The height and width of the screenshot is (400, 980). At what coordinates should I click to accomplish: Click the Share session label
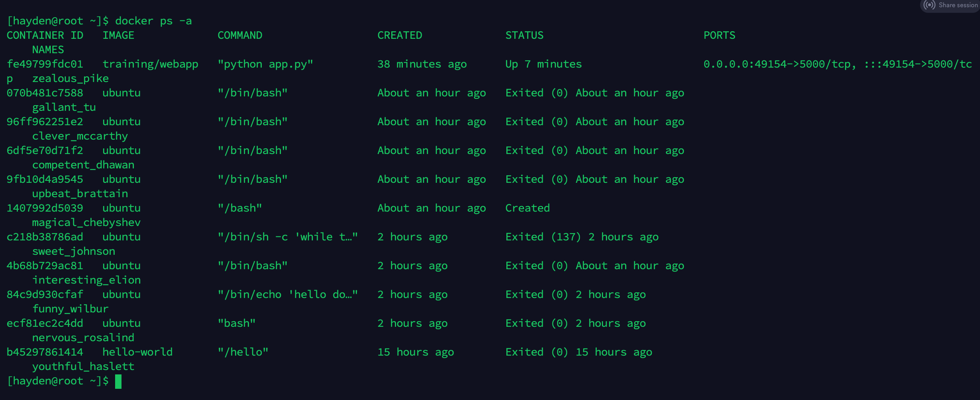click(x=958, y=5)
